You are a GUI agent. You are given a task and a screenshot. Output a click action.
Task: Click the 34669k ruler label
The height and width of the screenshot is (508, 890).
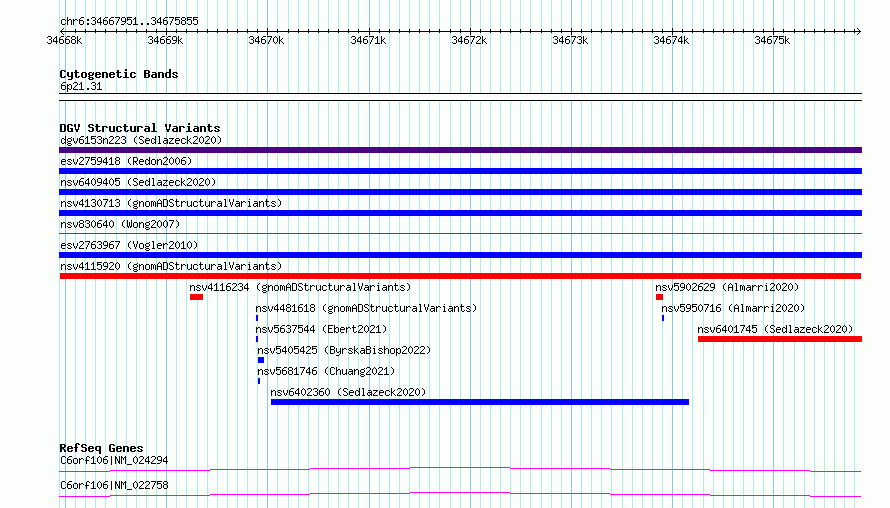[165, 40]
